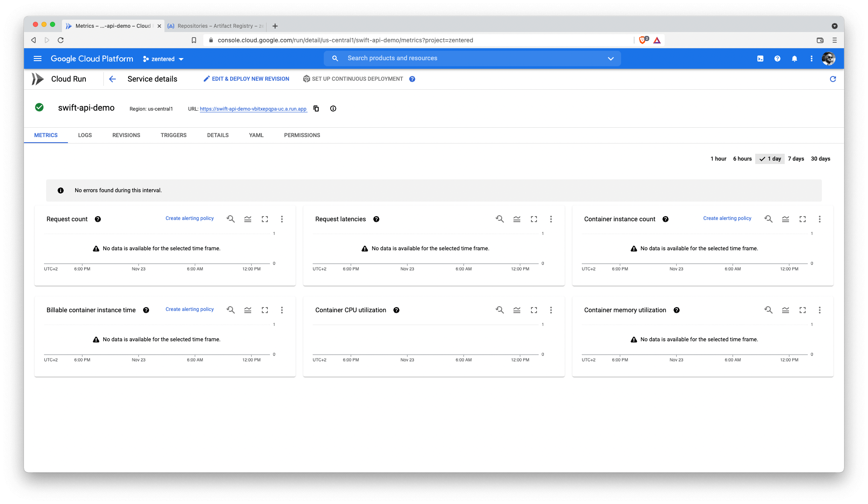The image size is (868, 504).
Task: Open the Help icon in top bar
Action: click(777, 59)
